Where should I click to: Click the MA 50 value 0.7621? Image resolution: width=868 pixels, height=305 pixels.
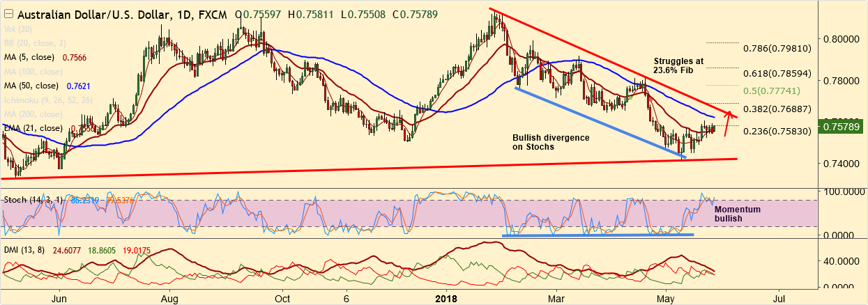tap(80, 86)
